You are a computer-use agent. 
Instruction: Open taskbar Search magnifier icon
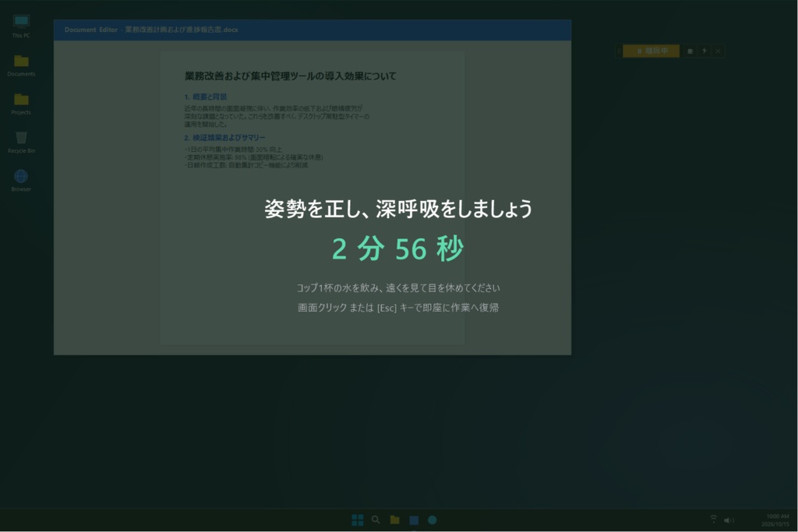[376, 520]
